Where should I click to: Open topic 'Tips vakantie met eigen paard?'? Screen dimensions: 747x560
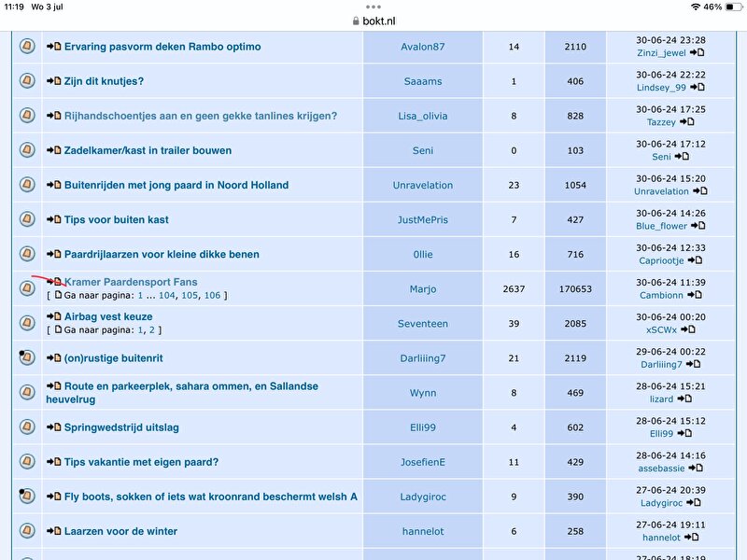click(x=141, y=462)
